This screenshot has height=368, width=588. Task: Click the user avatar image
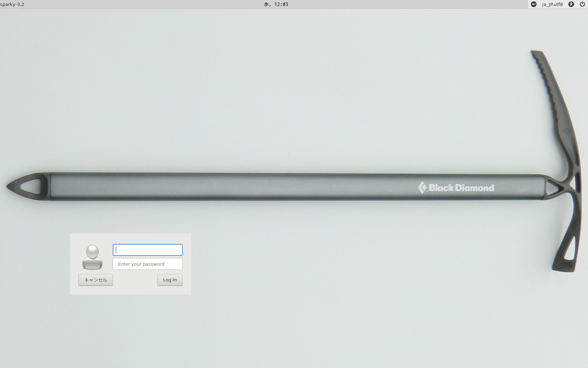coord(92,257)
